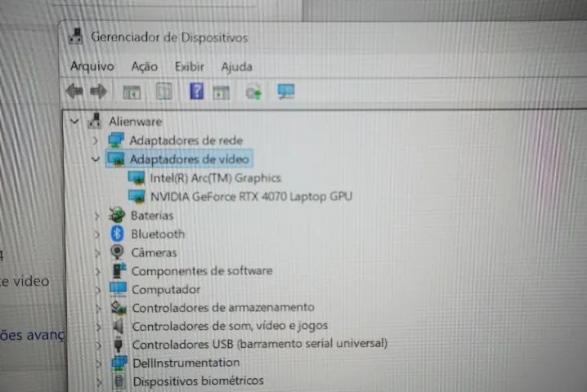Select the Computador label
Screen dimensions: 587x392
(x=166, y=290)
